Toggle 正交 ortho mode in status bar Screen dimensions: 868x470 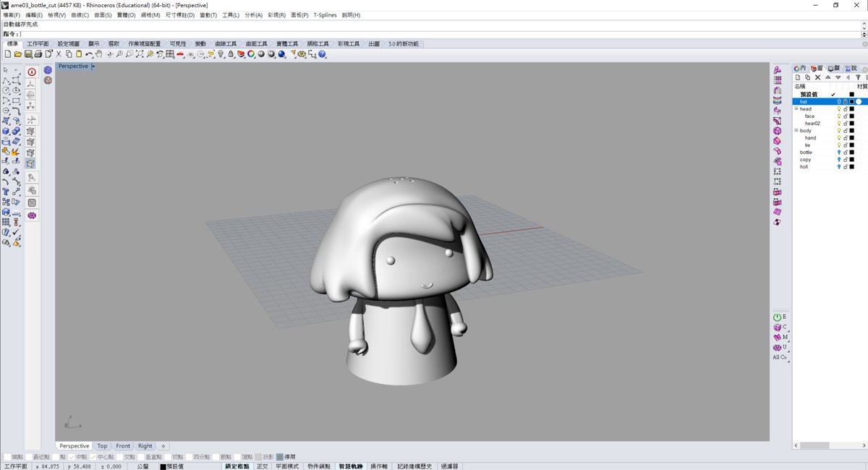pyautogui.click(x=262, y=466)
